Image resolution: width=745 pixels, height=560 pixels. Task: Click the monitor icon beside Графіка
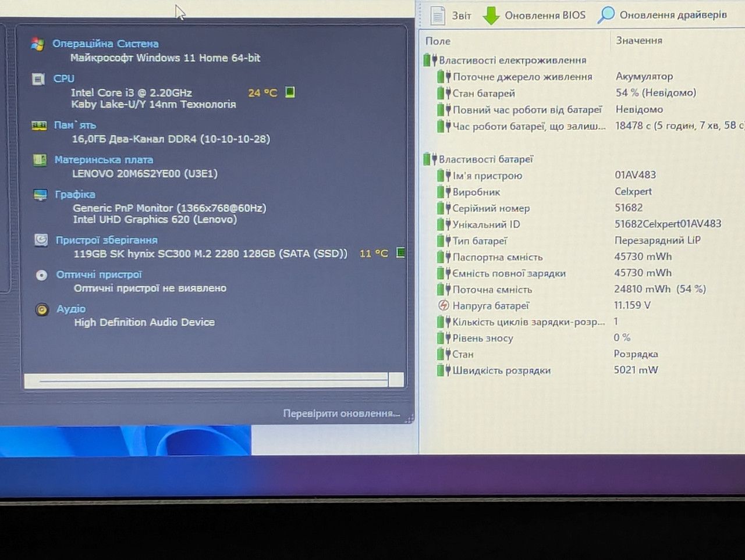pyautogui.click(x=40, y=195)
